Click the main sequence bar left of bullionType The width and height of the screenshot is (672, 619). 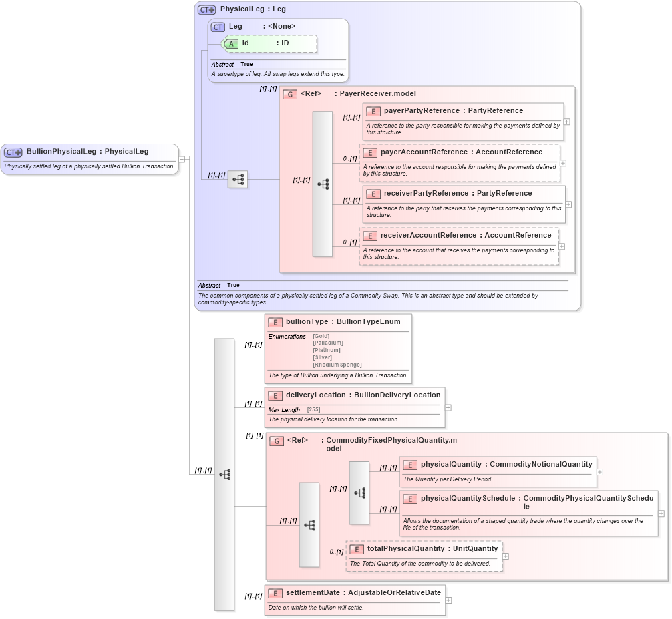(x=224, y=474)
